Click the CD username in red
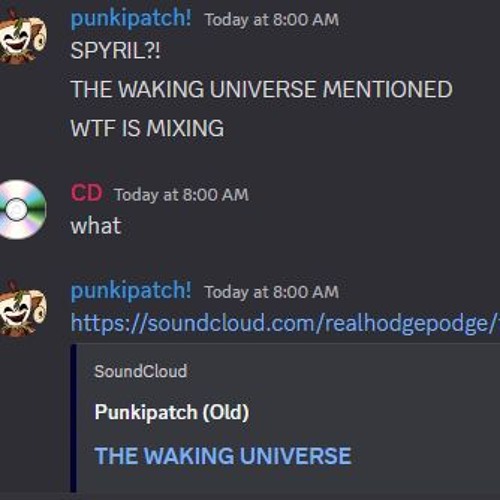This screenshot has width=500, height=500. pos(86,193)
